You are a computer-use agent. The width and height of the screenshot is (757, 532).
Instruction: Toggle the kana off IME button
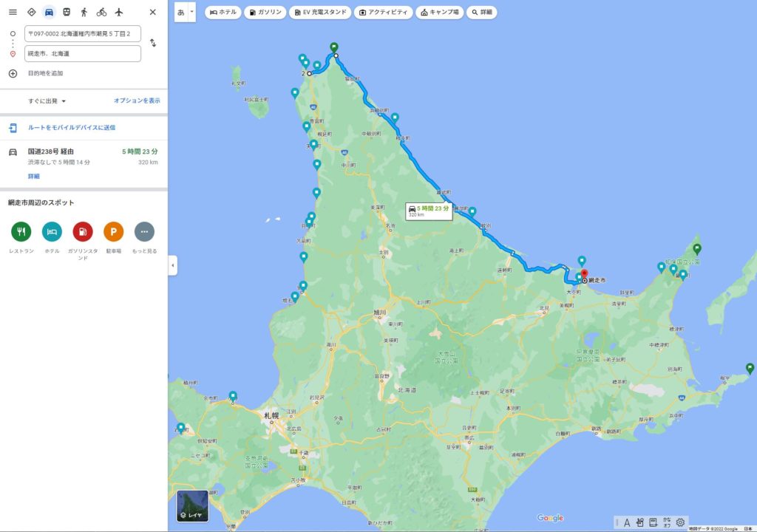pos(667,522)
